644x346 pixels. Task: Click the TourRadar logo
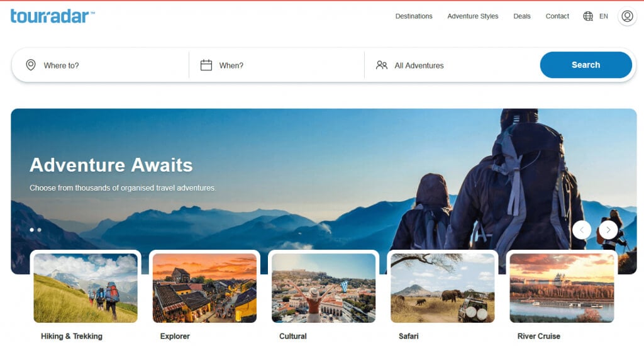pyautogui.click(x=52, y=16)
